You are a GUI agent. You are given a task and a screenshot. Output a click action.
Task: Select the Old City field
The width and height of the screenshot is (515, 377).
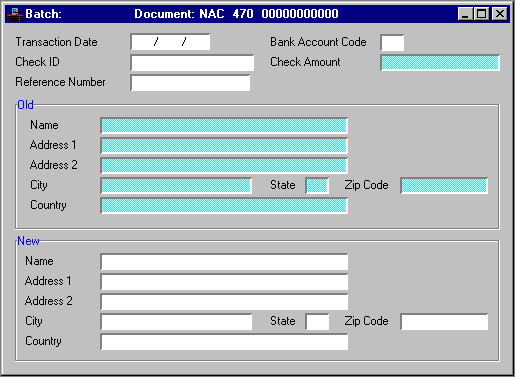[176, 186]
